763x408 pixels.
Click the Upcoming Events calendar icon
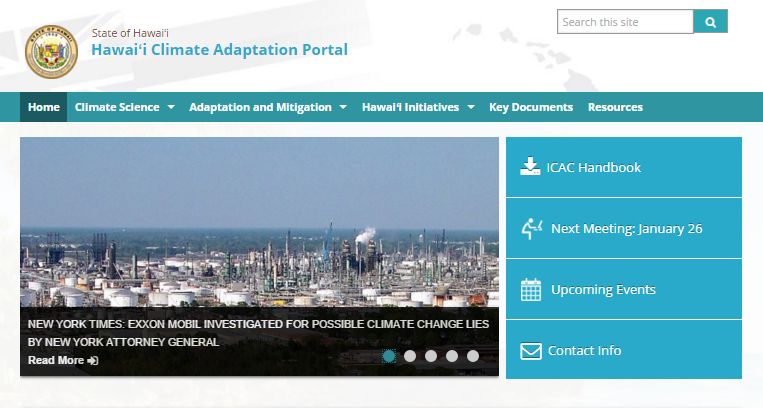click(531, 290)
